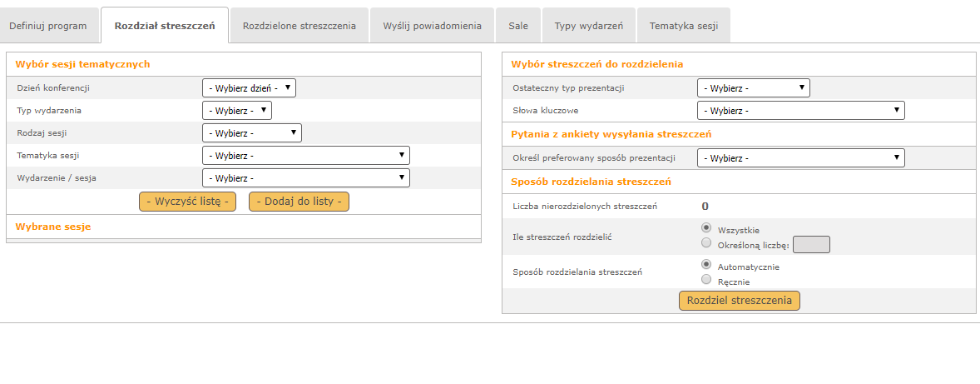Select the Ręcznie radio button
This screenshot has width=980, height=384.
[x=706, y=280]
